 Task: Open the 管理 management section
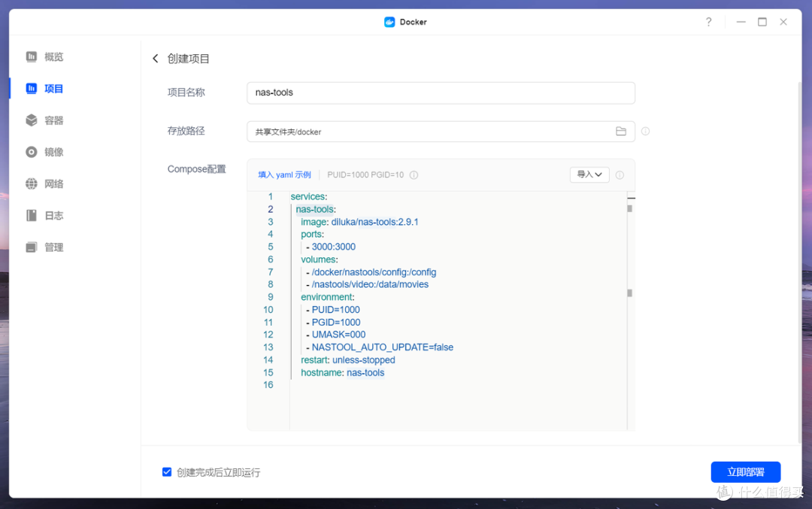pos(44,247)
